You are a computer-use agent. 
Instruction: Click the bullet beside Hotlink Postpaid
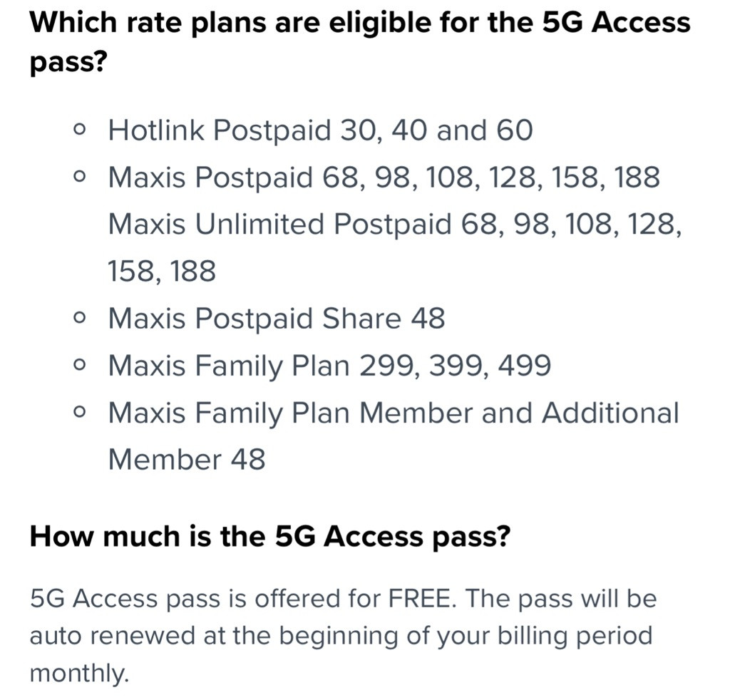point(80,130)
